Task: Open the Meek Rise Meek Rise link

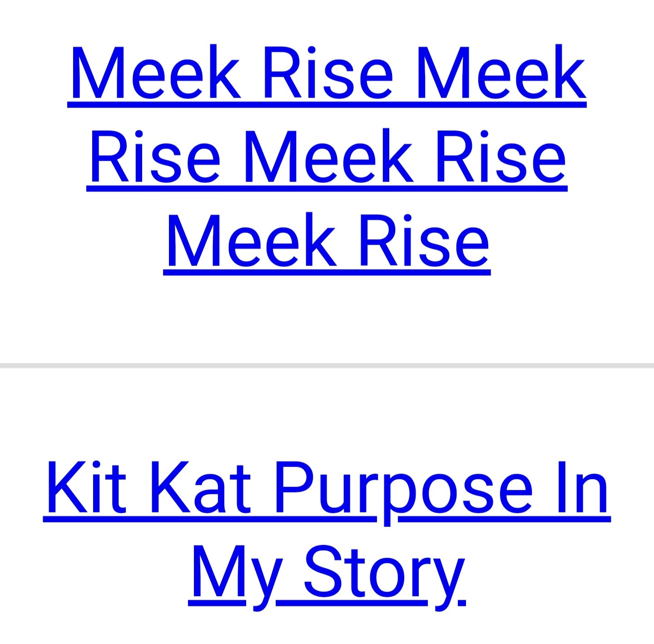Action: tap(327, 157)
